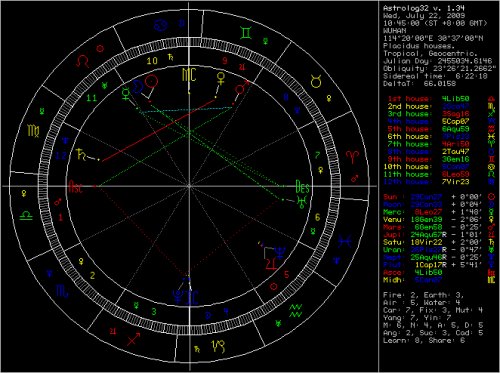Click the MC glyph atop the chart
The image size is (500, 373).
point(189,75)
